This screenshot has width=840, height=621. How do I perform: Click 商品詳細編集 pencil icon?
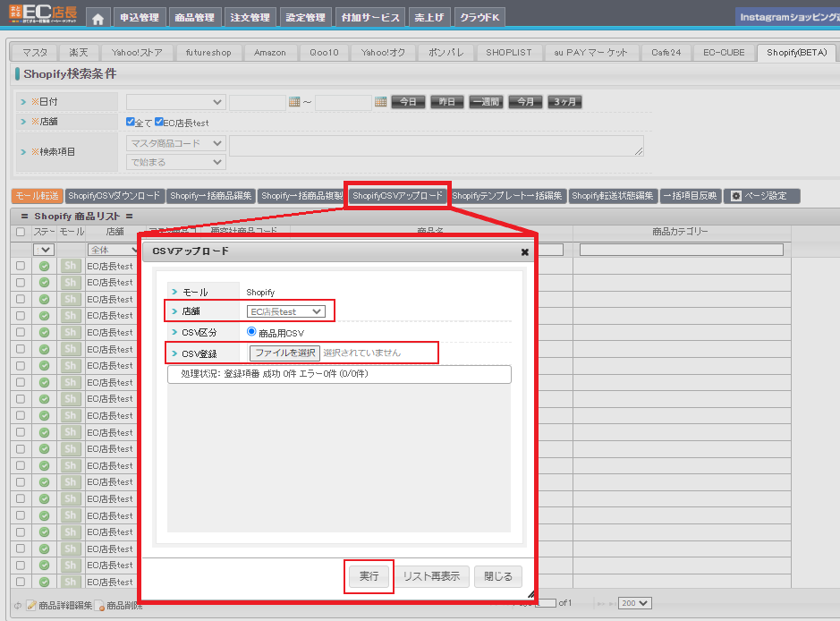click(x=31, y=606)
